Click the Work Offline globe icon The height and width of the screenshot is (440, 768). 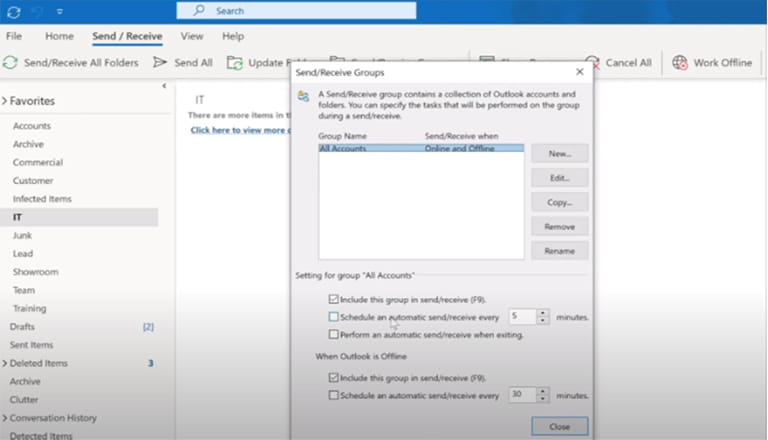679,63
